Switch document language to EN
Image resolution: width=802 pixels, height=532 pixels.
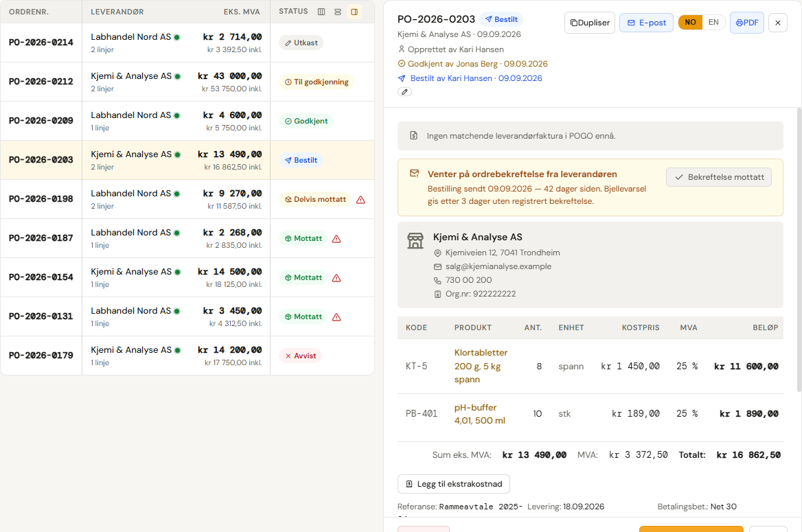(x=713, y=23)
